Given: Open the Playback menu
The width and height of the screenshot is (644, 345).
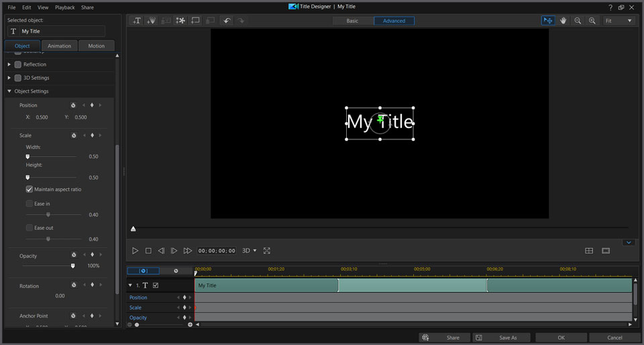Looking at the screenshot, I should [x=65, y=7].
